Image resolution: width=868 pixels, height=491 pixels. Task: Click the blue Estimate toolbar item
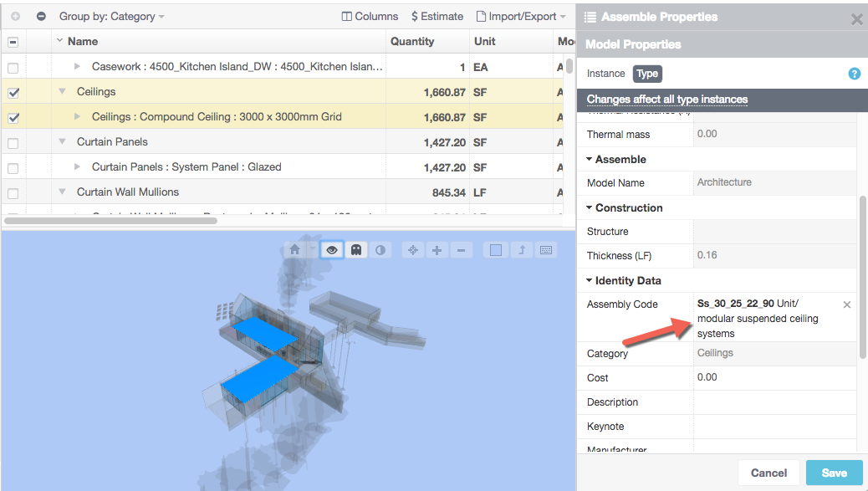[436, 15]
